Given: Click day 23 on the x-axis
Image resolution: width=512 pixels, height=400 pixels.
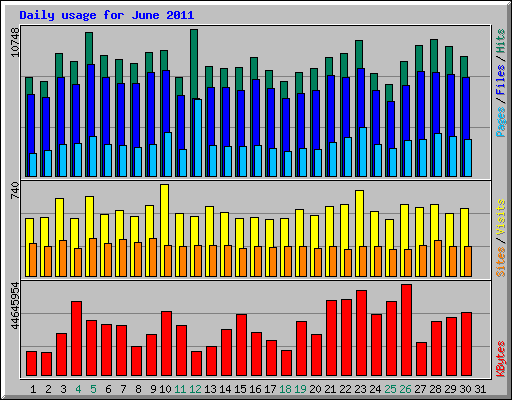Looking at the screenshot, I should coord(360,389).
